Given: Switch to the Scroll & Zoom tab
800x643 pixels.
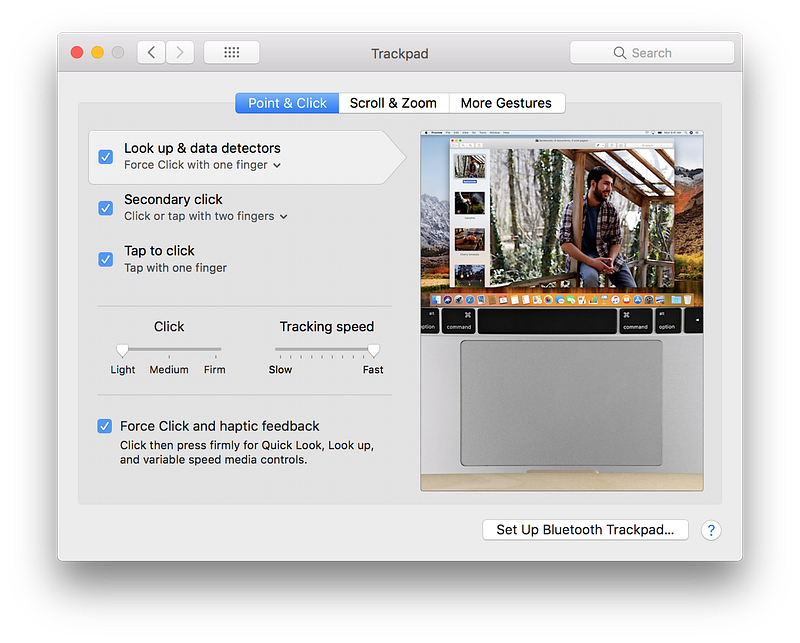Looking at the screenshot, I should (x=393, y=103).
